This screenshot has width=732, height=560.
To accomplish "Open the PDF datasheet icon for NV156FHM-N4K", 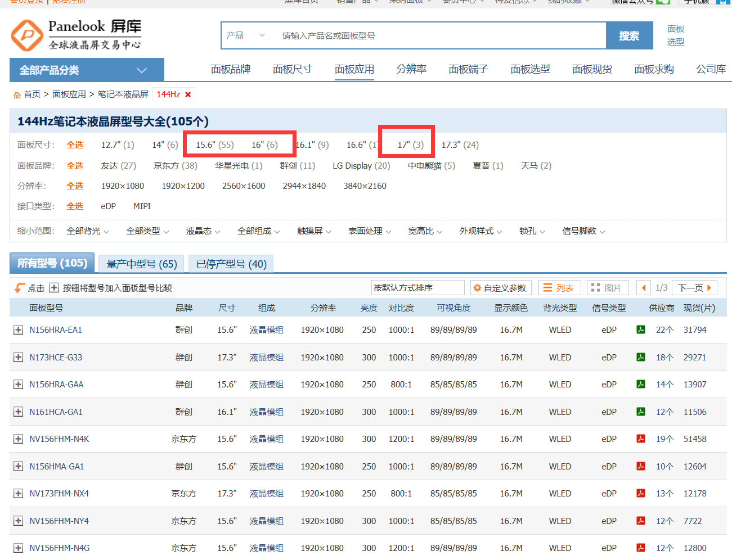I will pos(641,439).
